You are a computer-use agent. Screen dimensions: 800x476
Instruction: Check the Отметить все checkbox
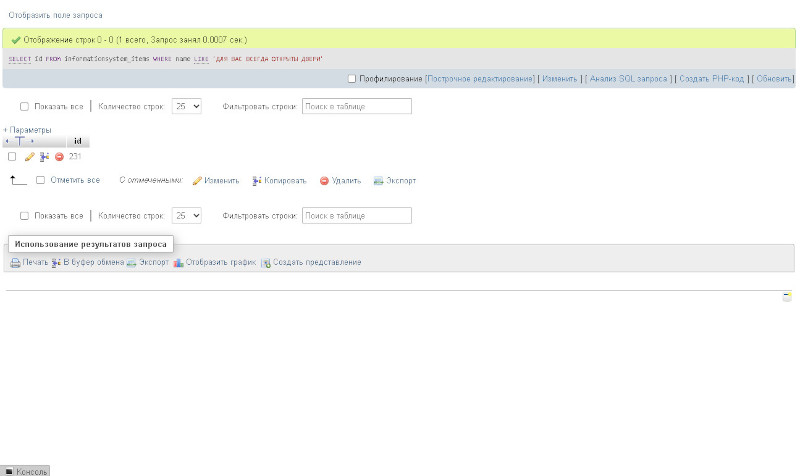coord(40,180)
